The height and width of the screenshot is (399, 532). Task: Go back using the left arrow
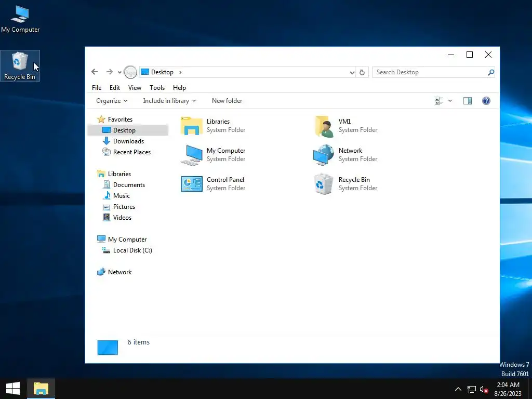point(95,72)
